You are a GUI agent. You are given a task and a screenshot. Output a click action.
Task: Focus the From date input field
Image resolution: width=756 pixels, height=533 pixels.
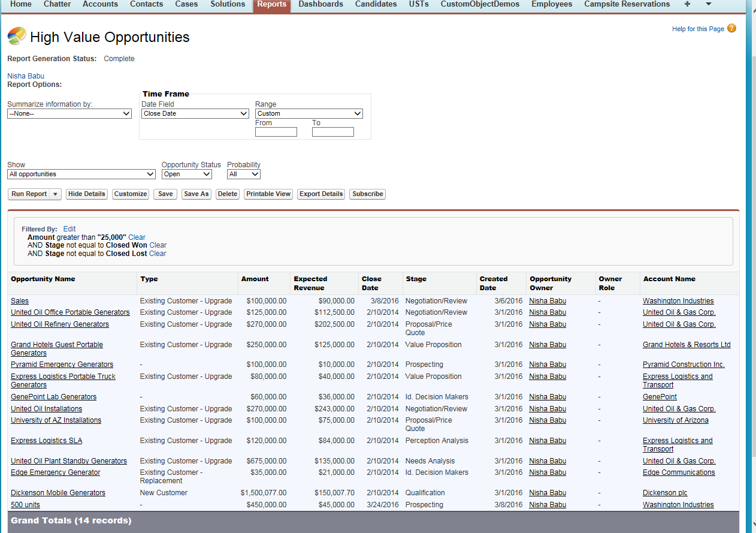[x=276, y=132]
